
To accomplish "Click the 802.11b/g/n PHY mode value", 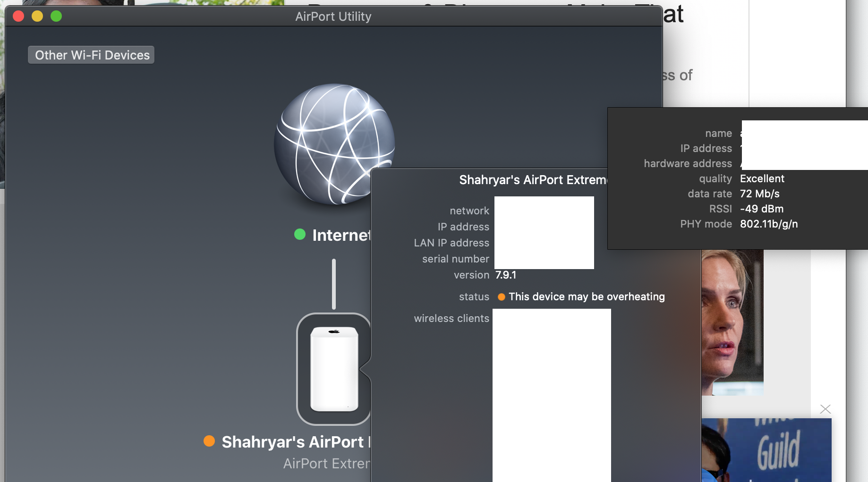I will point(769,224).
